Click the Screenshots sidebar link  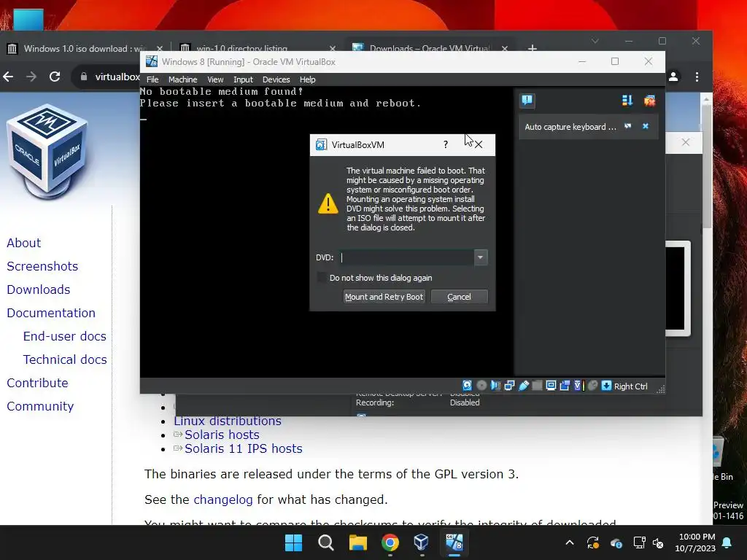[42, 266]
